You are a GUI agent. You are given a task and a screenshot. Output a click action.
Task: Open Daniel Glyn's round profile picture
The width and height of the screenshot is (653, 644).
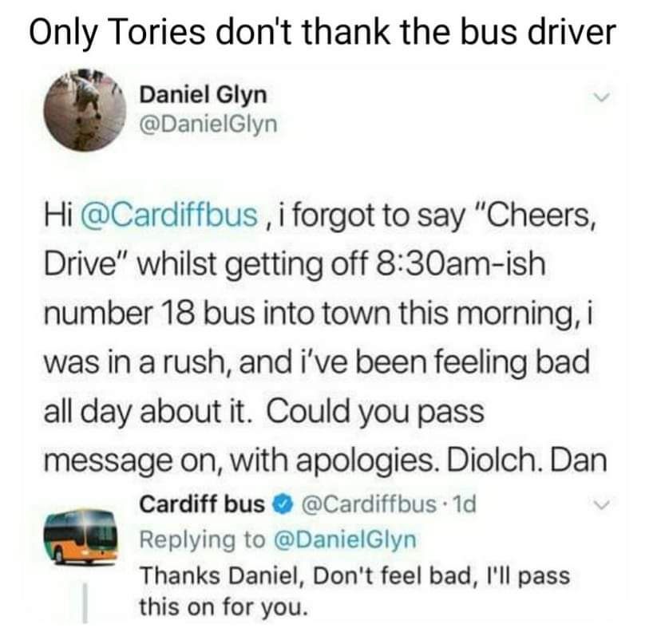pos(85,110)
